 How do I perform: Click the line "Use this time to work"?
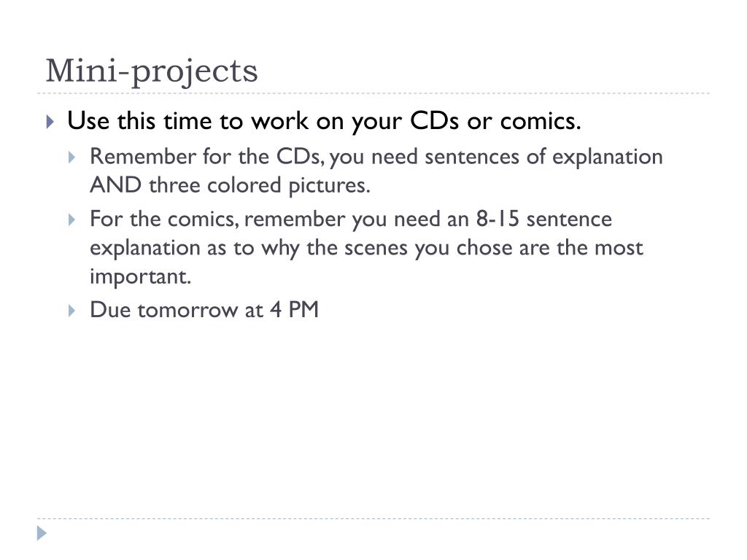[x=324, y=121]
